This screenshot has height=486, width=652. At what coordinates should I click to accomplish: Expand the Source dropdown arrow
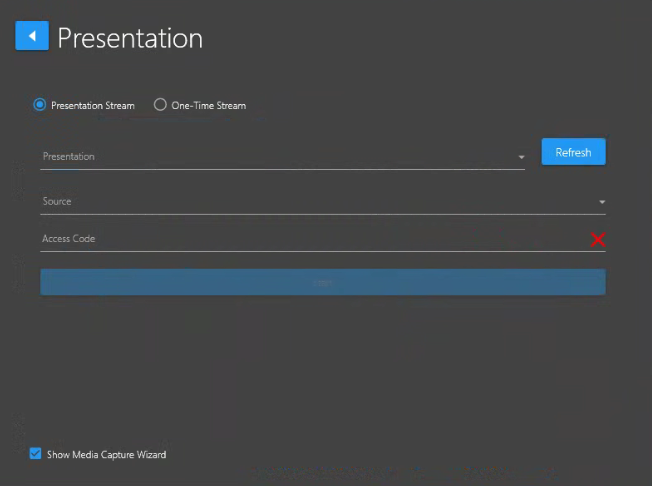tap(602, 202)
